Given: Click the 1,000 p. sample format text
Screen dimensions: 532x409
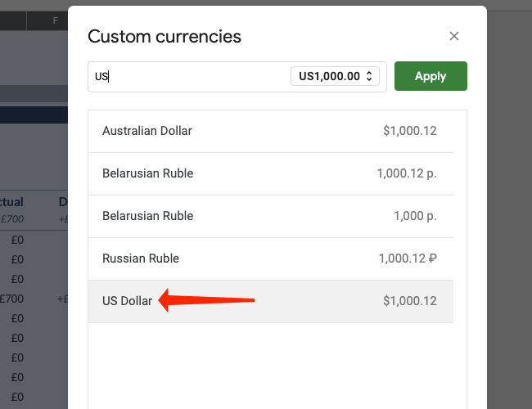Looking at the screenshot, I should 415,216.
